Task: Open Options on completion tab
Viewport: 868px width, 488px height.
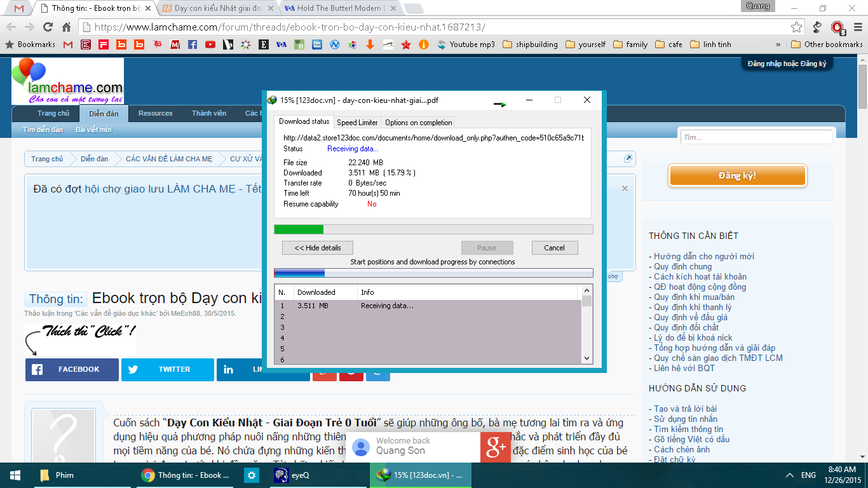Action: [418, 123]
